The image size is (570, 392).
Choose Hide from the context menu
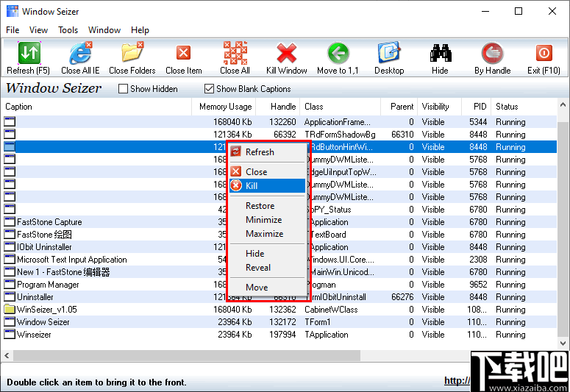(x=268, y=254)
